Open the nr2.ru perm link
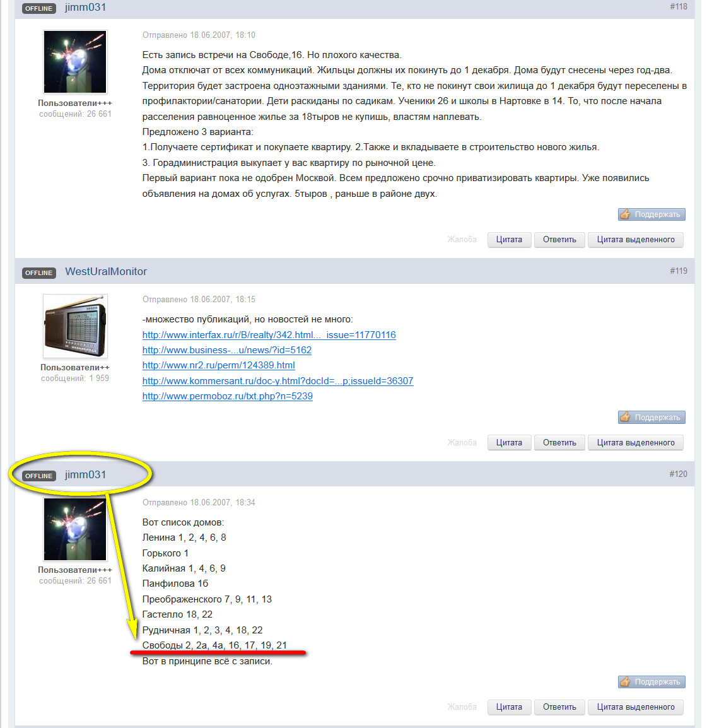The width and height of the screenshot is (707, 728). [x=219, y=365]
